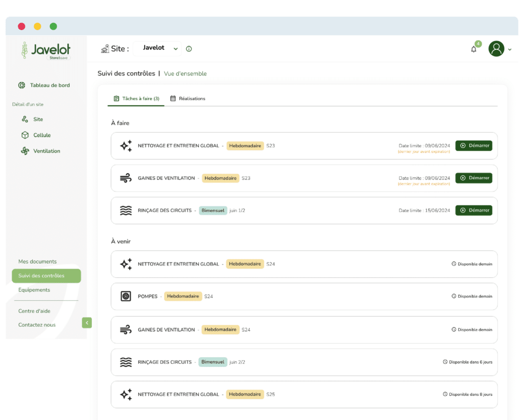Select the Tâches à faire tab
Viewport: 522px width, 420px height.
tap(136, 98)
